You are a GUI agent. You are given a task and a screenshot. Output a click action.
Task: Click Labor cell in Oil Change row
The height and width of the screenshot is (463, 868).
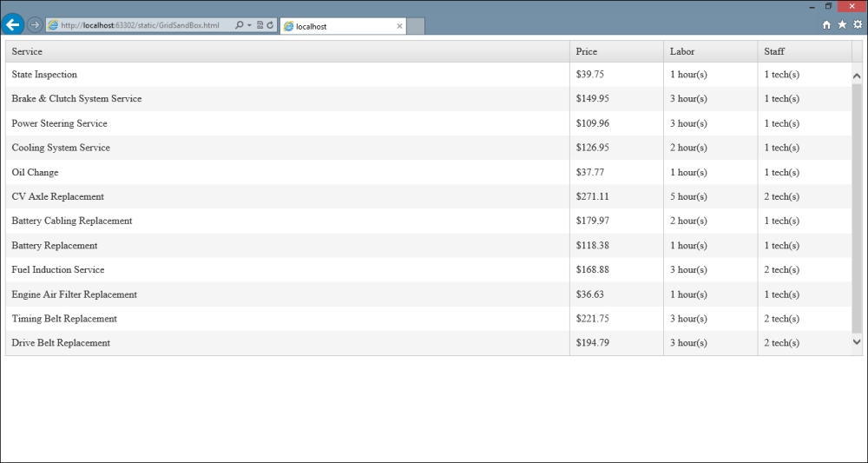(710, 172)
